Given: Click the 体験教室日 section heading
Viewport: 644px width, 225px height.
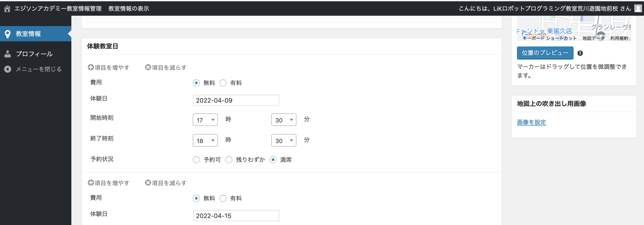Looking at the screenshot, I should (x=103, y=46).
